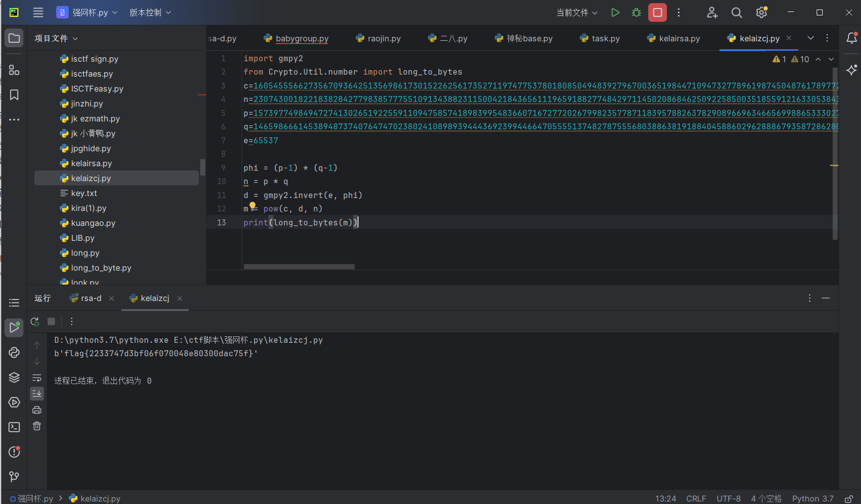
Task: Run the current file with green play button
Action: (615, 12)
